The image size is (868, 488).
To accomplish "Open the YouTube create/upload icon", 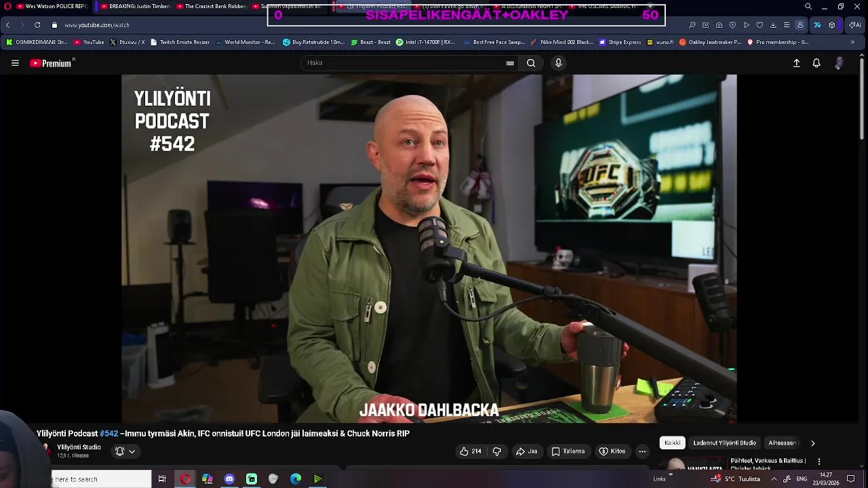I will [797, 63].
